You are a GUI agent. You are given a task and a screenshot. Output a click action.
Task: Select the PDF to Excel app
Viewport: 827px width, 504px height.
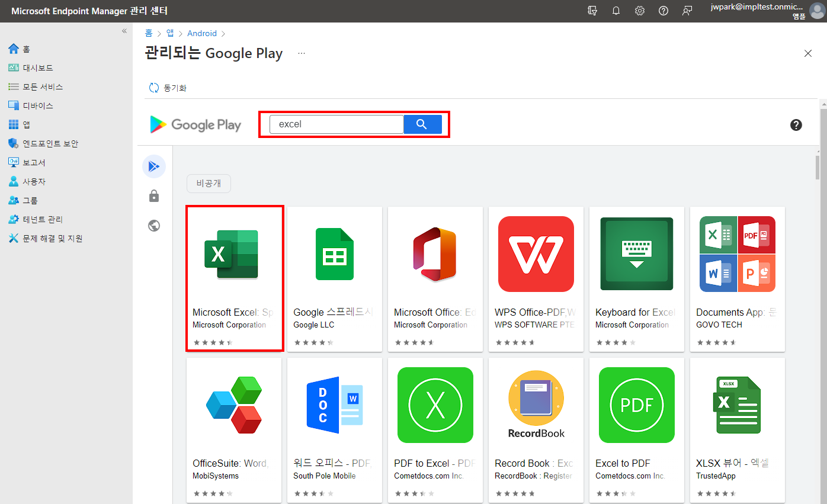click(x=435, y=430)
